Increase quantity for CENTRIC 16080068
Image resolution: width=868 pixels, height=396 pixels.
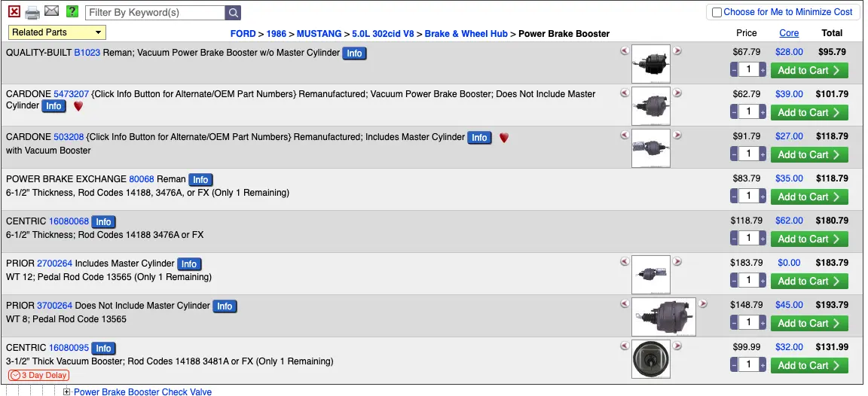pyautogui.click(x=763, y=239)
